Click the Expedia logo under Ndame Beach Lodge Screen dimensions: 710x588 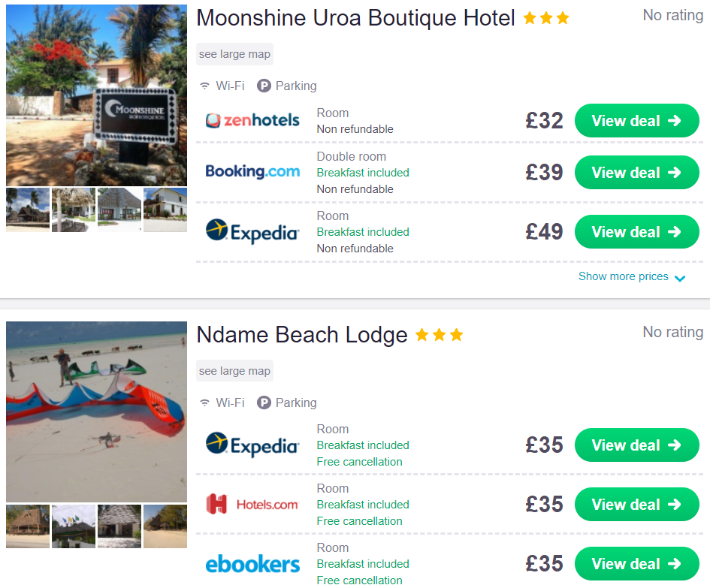click(252, 445)
